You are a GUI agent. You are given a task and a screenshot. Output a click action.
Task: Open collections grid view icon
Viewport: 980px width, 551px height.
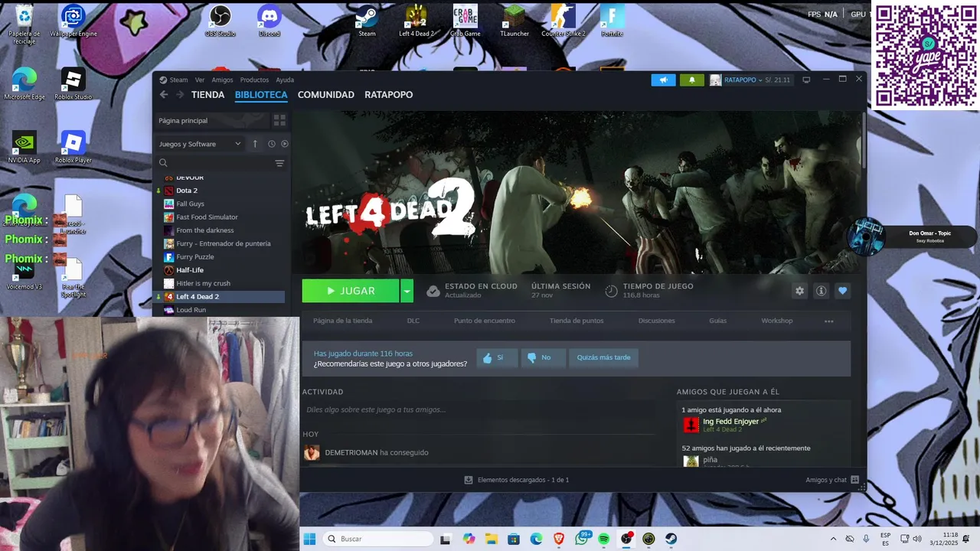point(279,121)
